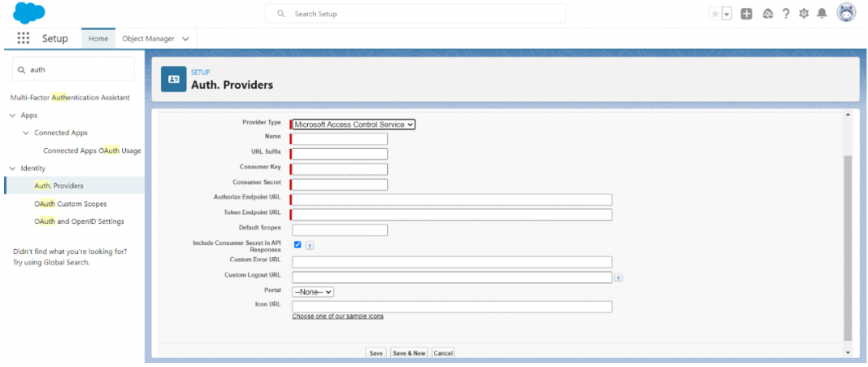The width and height of the screenshot is (868, 367).
Task: Click the Favorites star icon
Action: pyautogui.click(x=714, y=14)
